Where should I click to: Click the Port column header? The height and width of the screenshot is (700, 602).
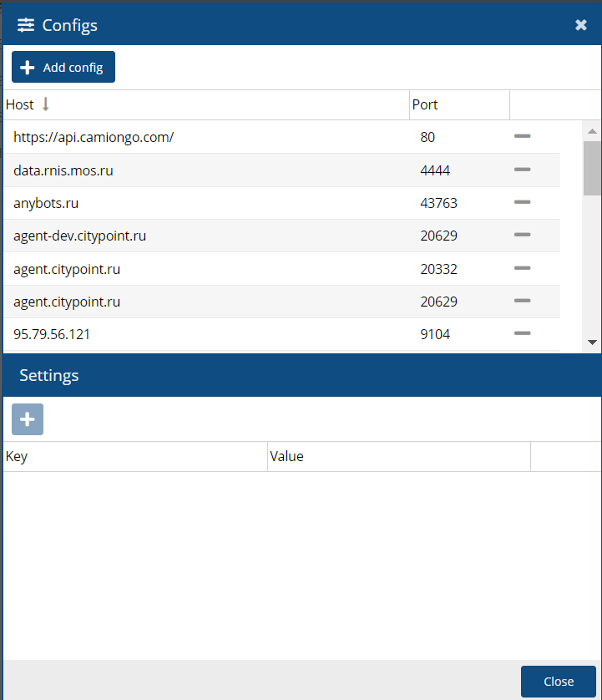425,105
